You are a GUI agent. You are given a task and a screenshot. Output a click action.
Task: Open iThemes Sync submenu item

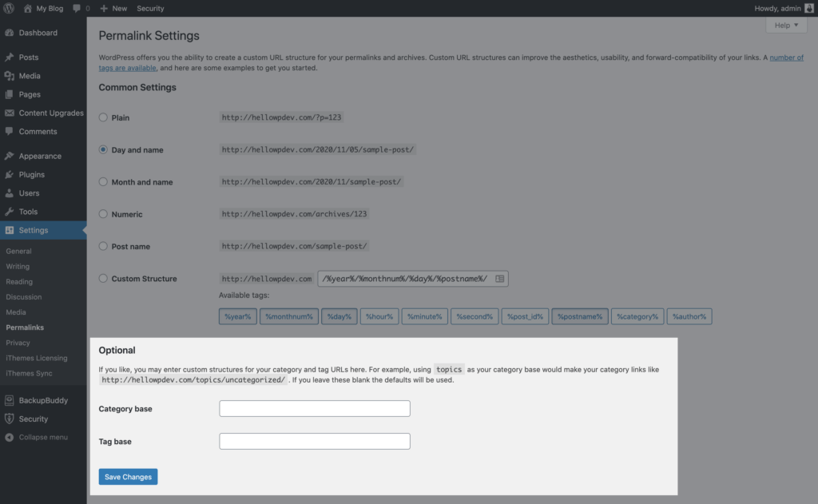29,373
